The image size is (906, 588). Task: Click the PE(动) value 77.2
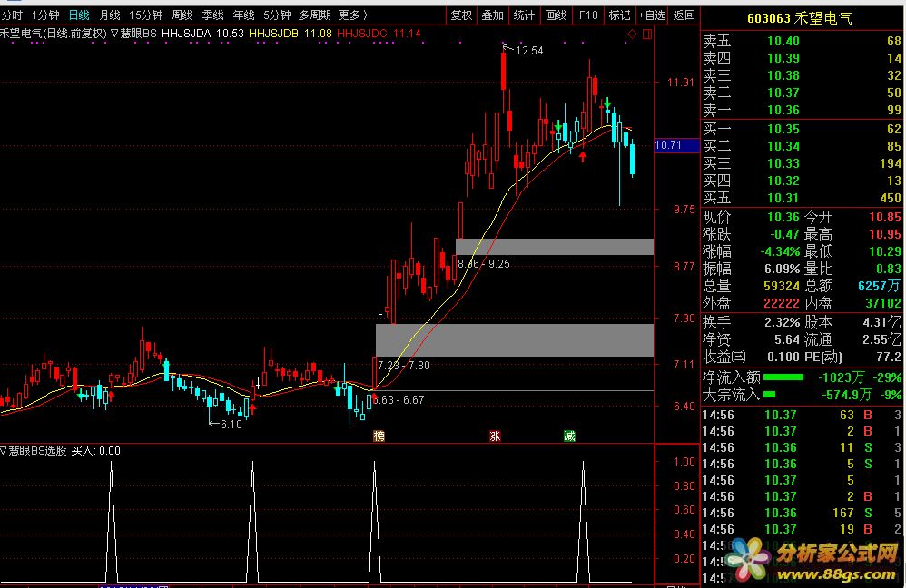[889, 357]
